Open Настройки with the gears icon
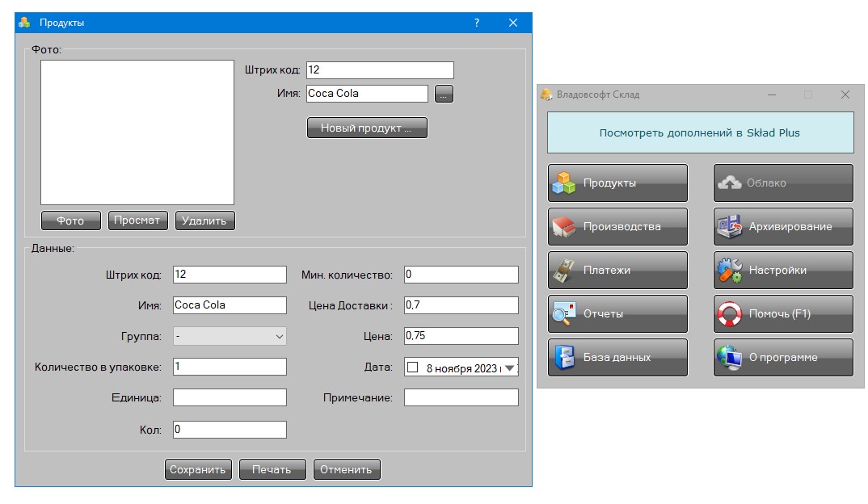 783,270
